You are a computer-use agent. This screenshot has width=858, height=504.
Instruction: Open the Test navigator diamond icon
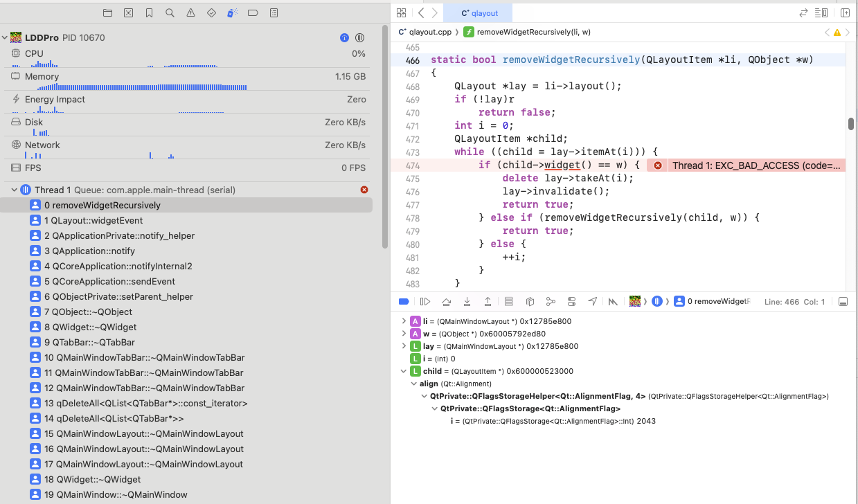211,13
